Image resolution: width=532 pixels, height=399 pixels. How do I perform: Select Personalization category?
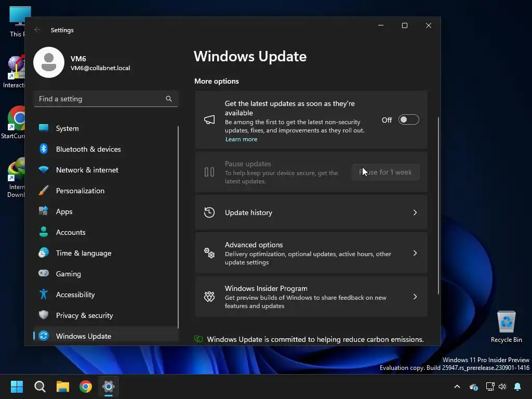point(106,191)
